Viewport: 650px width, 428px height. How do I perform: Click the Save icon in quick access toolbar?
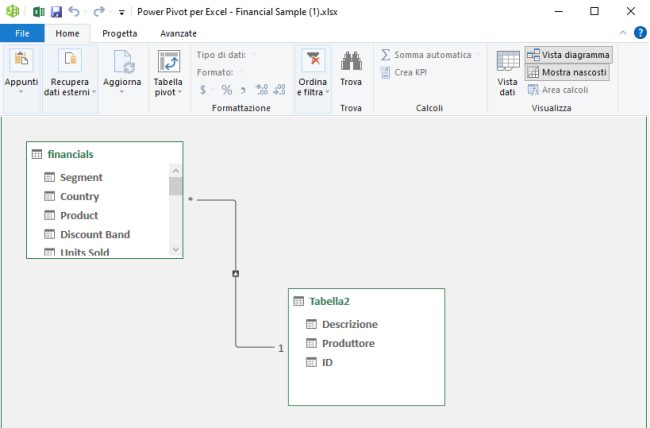56,12
